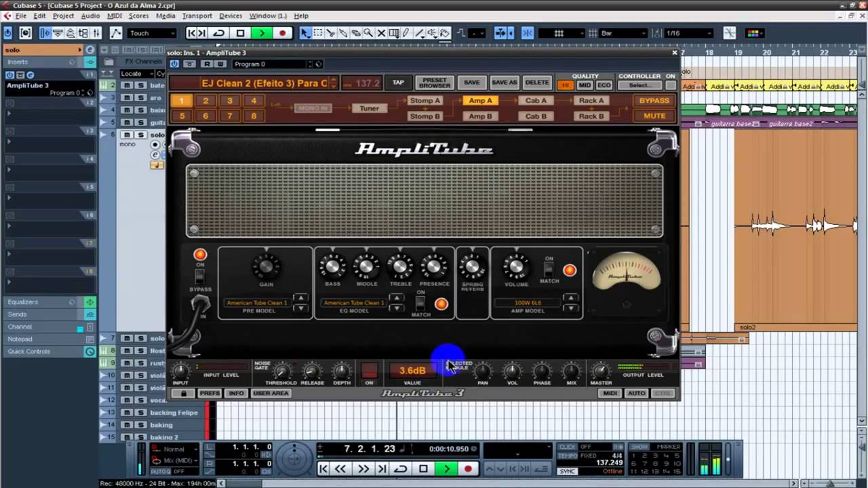Image resolution: width=868 pixels, height=488 pixels.
Task: Select the Range Selection tool
Action: coord(318,33)
